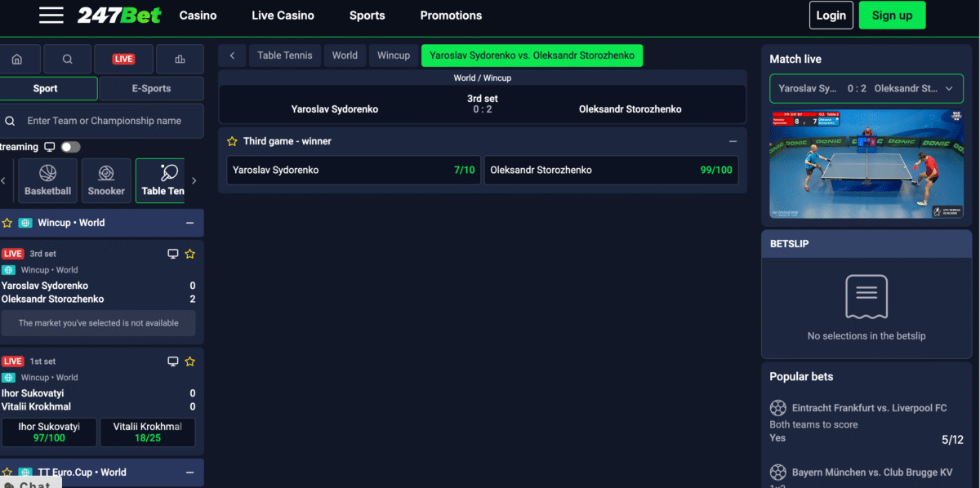Star the Wincup World league as favorite

tap(7, 223)
